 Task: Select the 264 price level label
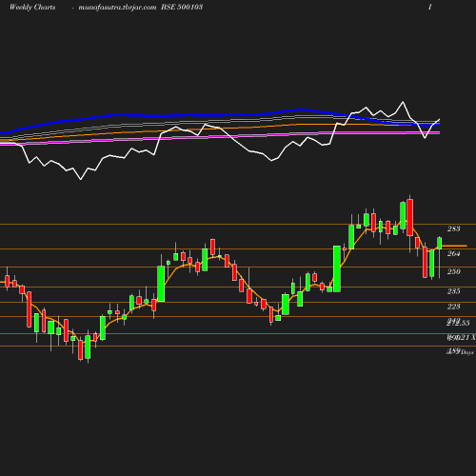click(x=453, y=253)
